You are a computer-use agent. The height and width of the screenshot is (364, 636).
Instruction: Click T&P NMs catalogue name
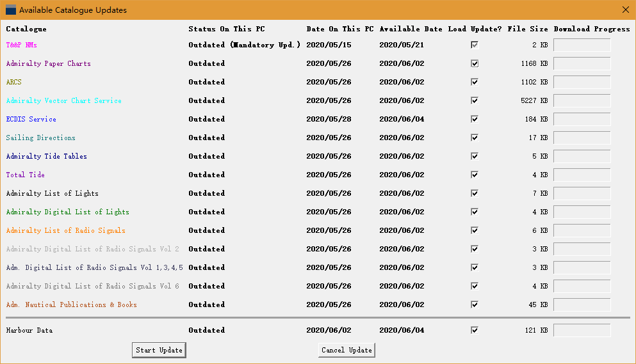[22, 45]
